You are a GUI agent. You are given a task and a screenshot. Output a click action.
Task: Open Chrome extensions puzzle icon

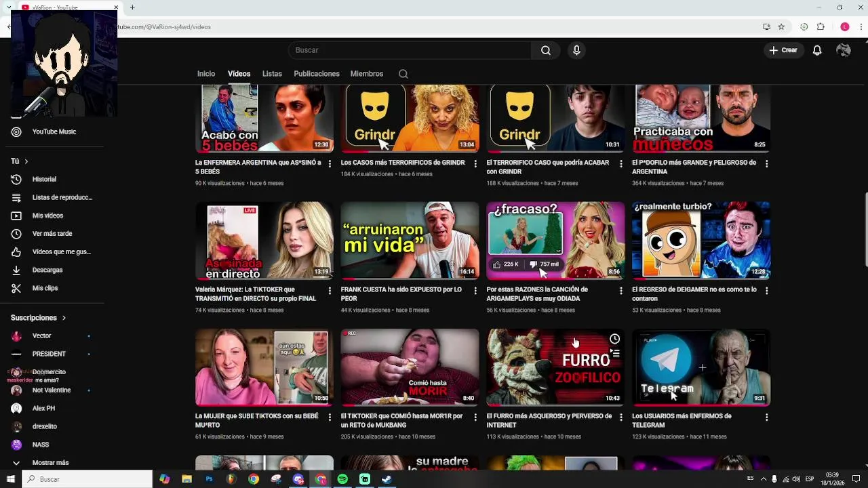pos(821,27)
